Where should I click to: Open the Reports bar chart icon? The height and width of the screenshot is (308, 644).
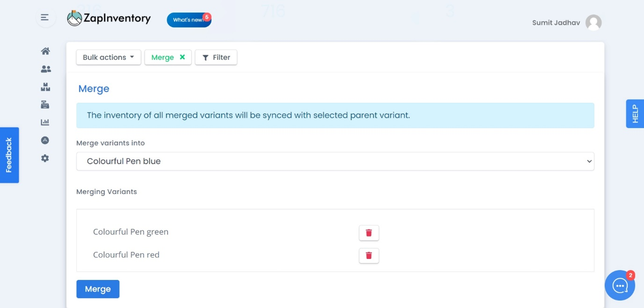(45, 122)
